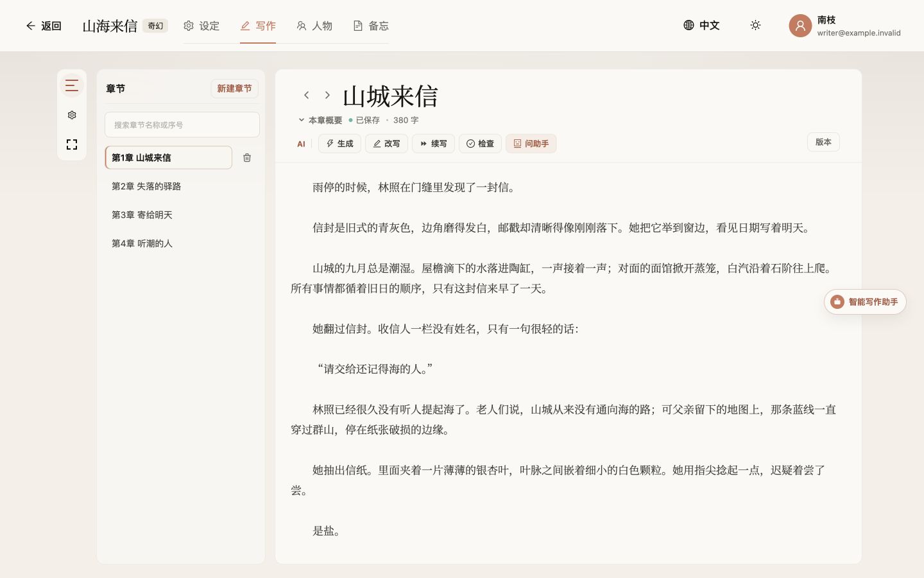Viewport: 924px width, 578px height.
Task: Click the 生成 generate button
Action: coord(339,143)
